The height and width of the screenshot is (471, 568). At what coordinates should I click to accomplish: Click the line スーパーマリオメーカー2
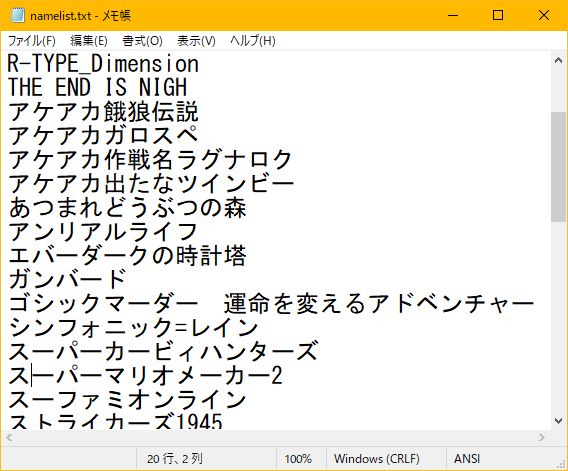[145, 375]
